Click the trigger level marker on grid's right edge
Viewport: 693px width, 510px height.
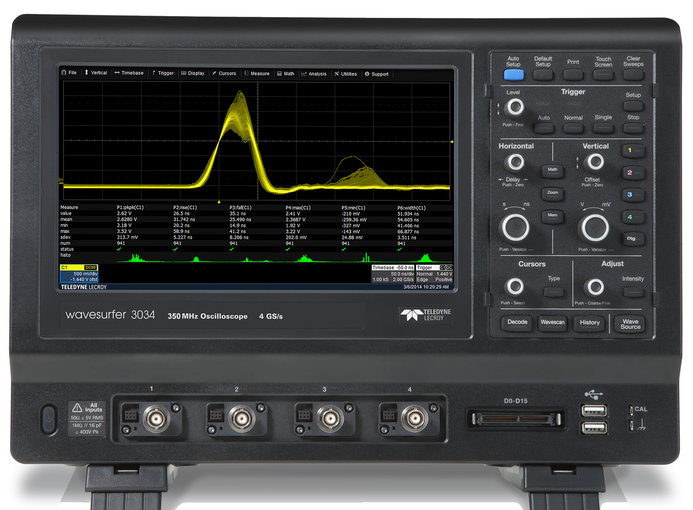451,141
